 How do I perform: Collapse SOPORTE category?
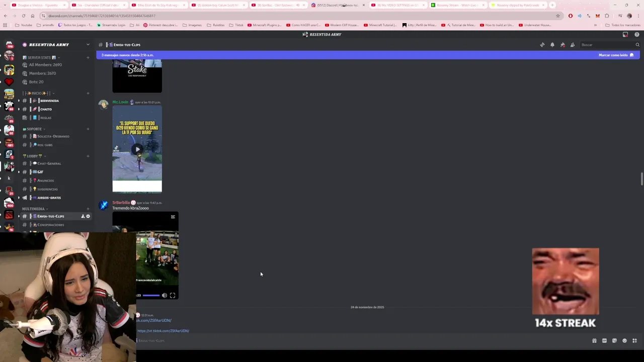click(x=34, y=129)
